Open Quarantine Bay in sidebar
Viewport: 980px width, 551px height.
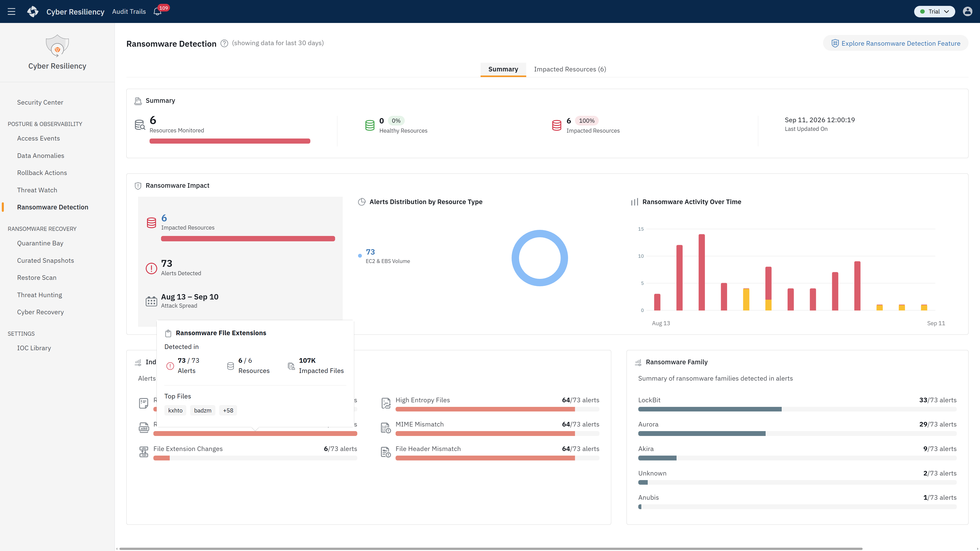point(40,243)
